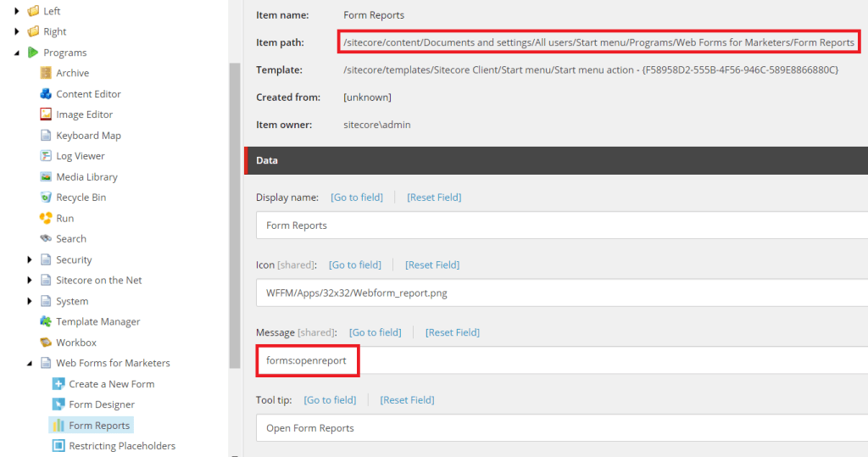Select the Keyboard Map tree item
The image size is (868, 457).
(x=88, y=136)
